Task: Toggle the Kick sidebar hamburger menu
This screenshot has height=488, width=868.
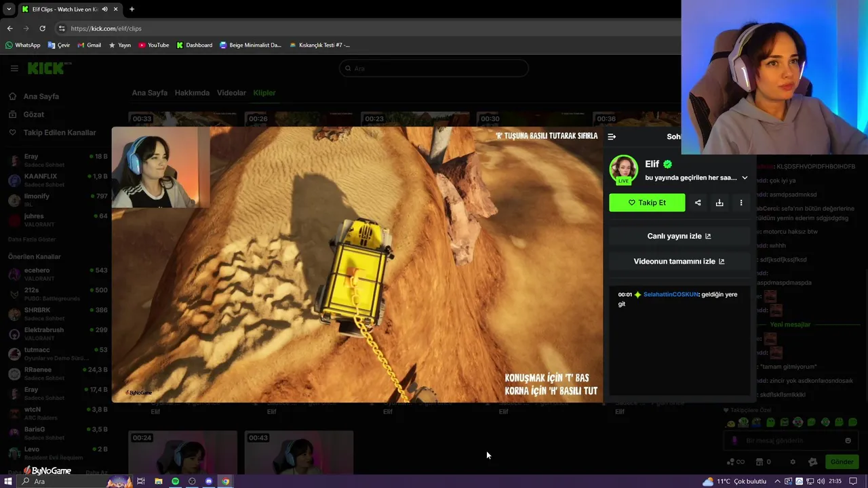Action: tap(14, 68)
